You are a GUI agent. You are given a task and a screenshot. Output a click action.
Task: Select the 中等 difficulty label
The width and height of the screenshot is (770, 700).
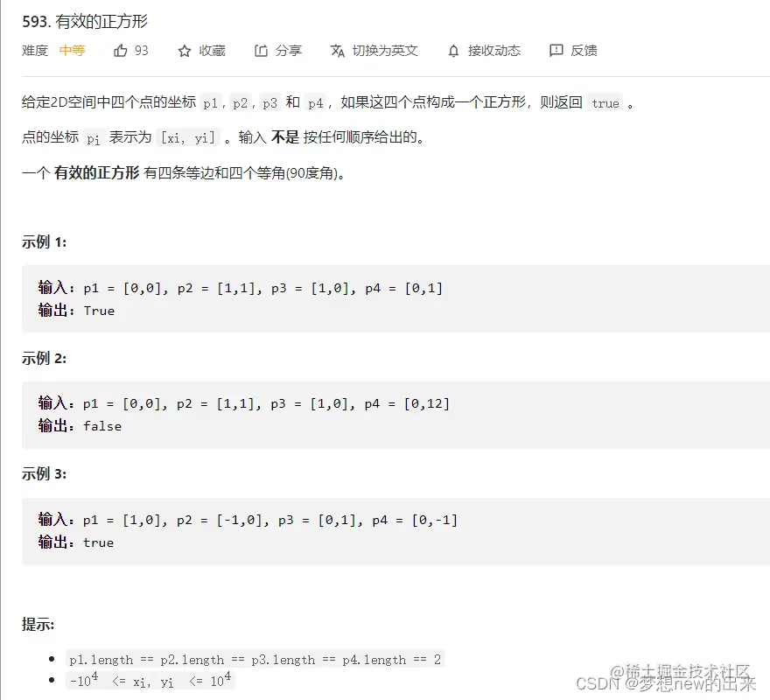pos(72,51)
